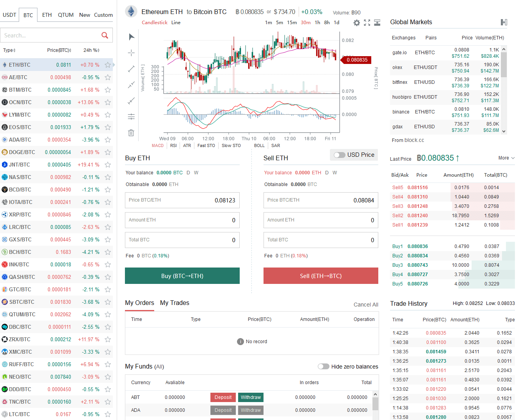Select the arrow cursor chart tool
The width and height of the screenshot is (520, 420).
[x=131, y=37]
